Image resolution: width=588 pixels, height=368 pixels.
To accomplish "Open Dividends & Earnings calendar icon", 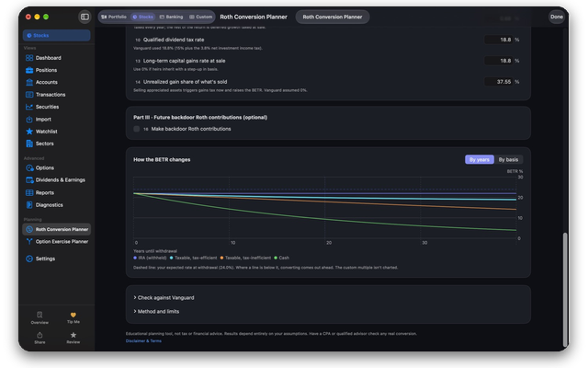I will tap(29, 180).
